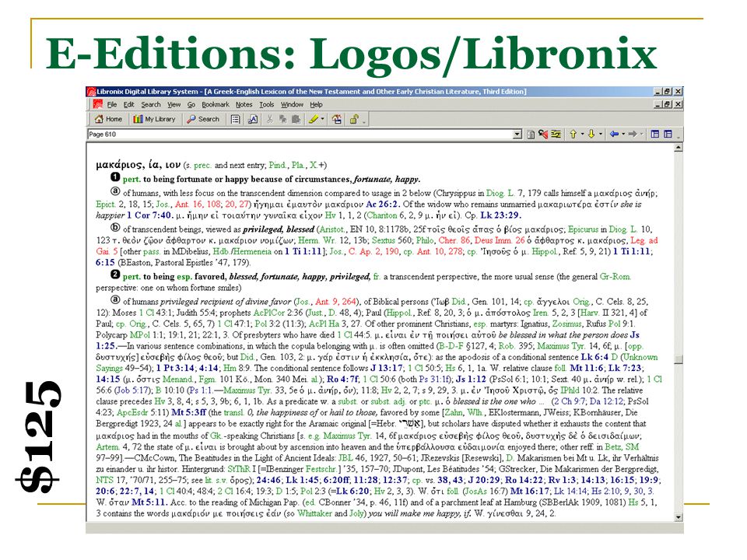Viewport: 747px width, 560px height.
Task: Select the yellow highlighter pen tool
Action: (x=313, y=119)
